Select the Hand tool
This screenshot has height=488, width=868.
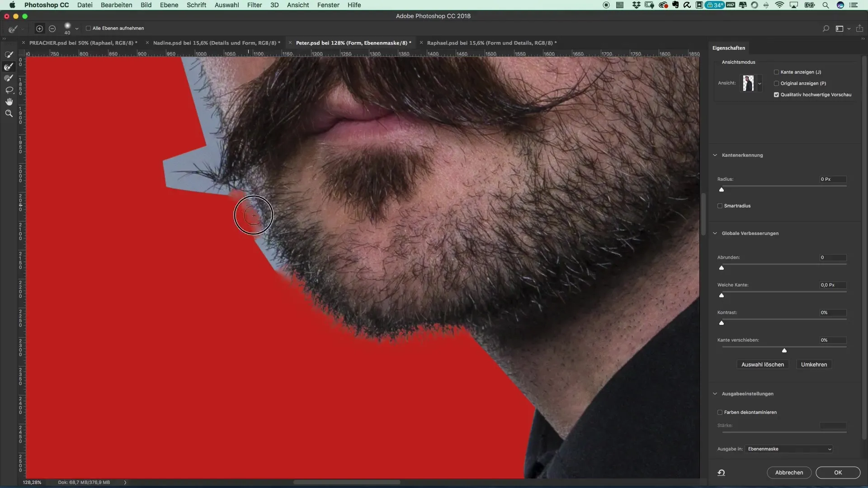tap(9, 102)
